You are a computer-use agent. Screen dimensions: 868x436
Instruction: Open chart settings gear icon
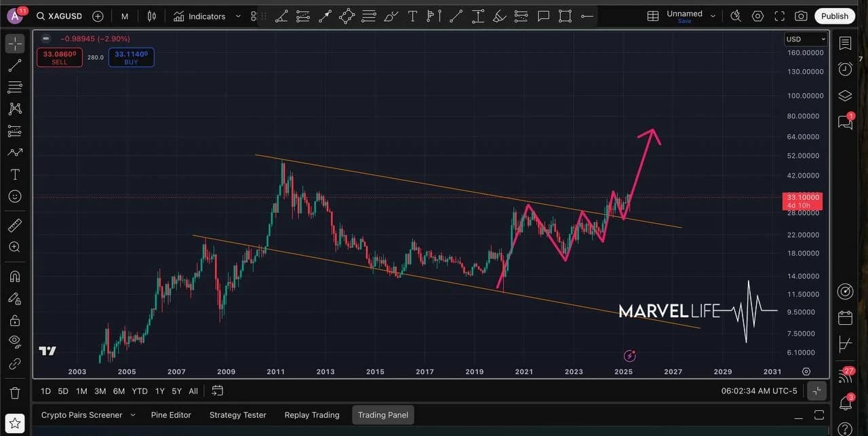point(758,16)
